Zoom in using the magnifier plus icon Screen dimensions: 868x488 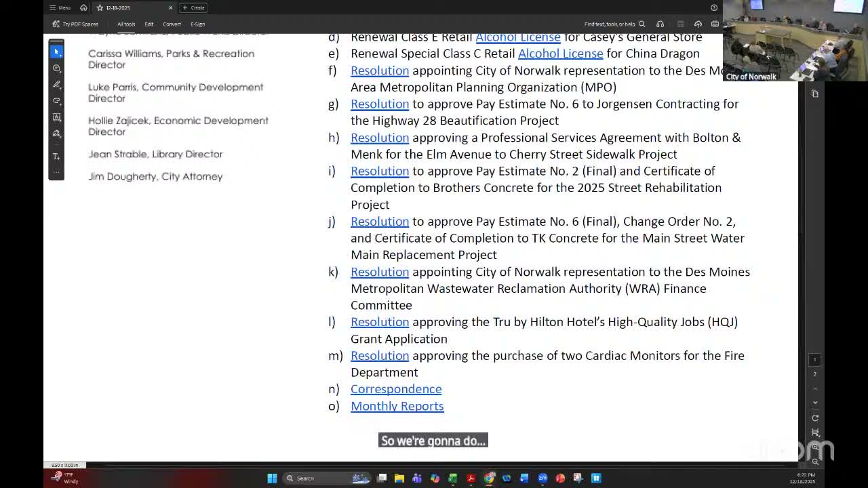tap(815, 447)
